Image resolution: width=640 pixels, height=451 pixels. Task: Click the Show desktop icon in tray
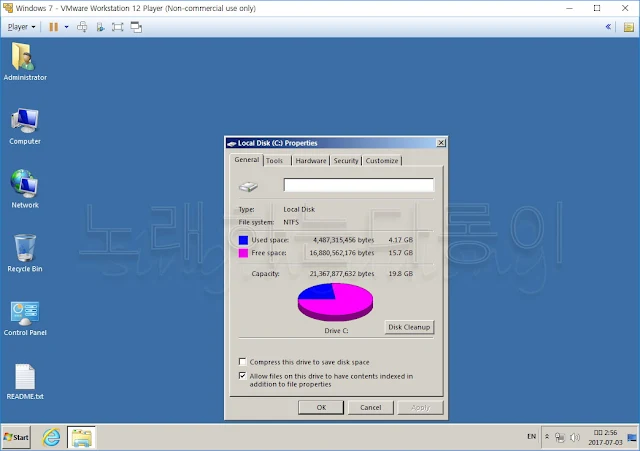point(632,438)
